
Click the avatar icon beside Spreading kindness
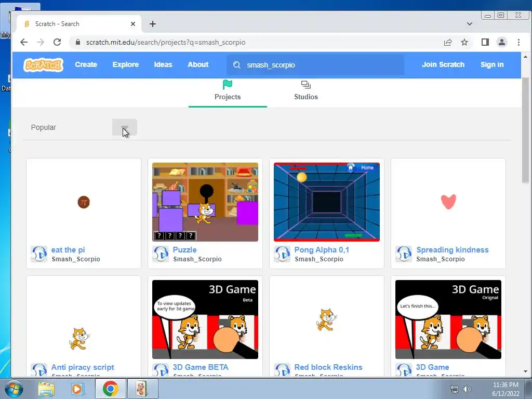coord(404,254)
